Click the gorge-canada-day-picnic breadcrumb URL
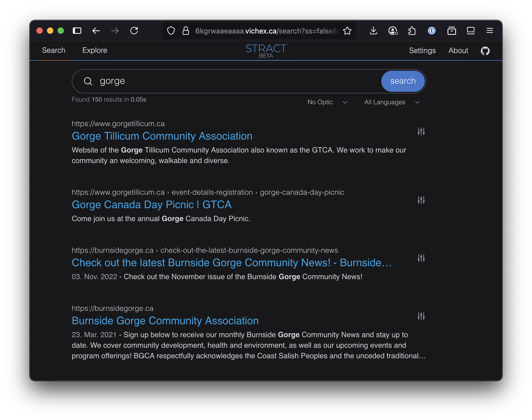 pyautogui.click(x=302, y=192)
